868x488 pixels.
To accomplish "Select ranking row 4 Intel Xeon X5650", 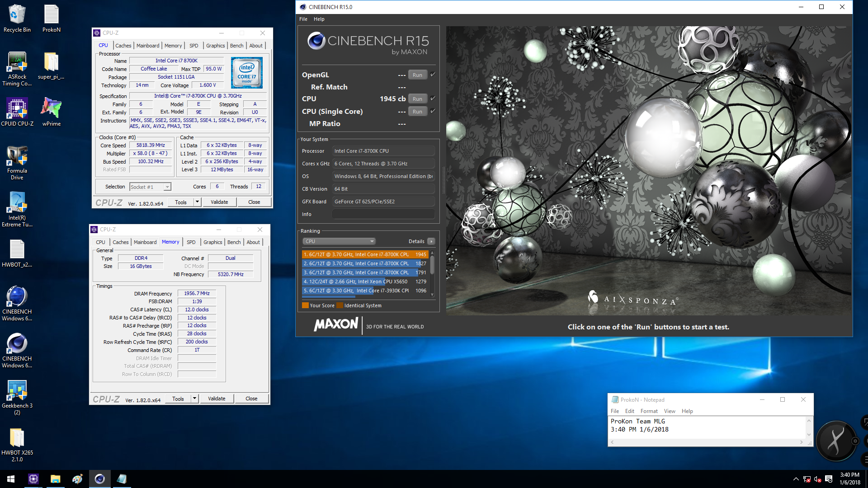I will tap(364, 282).
